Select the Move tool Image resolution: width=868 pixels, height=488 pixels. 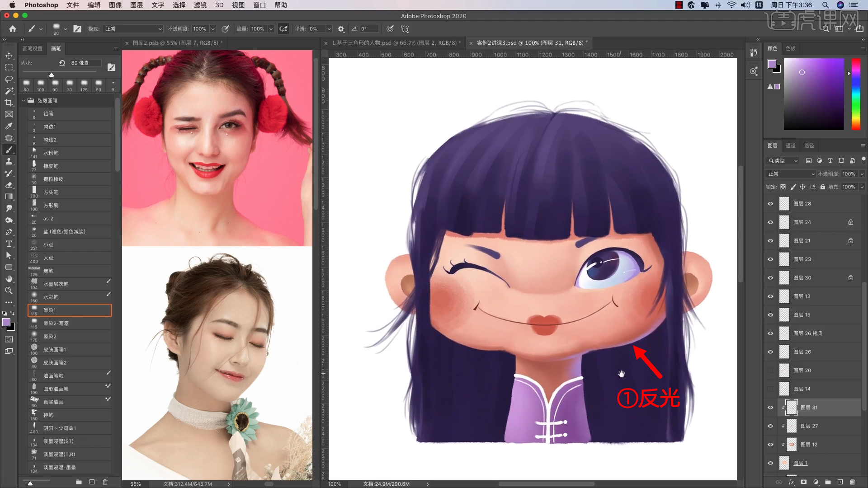[9, 56]
